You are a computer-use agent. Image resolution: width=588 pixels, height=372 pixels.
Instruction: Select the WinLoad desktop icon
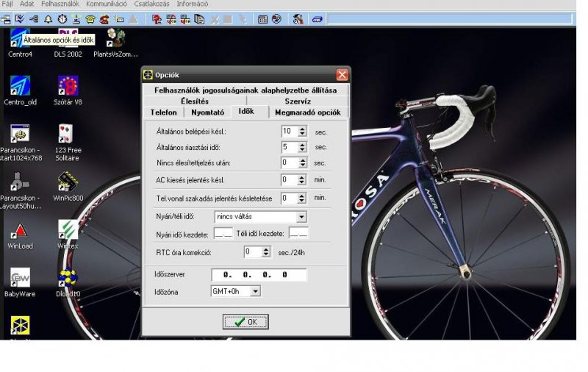(x=21, y=235)
